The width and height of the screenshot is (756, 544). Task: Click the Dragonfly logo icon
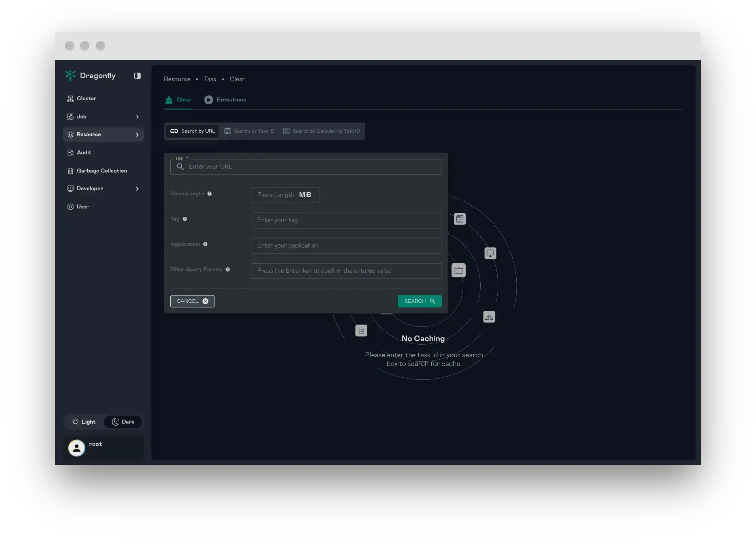[x=71, y=75]
